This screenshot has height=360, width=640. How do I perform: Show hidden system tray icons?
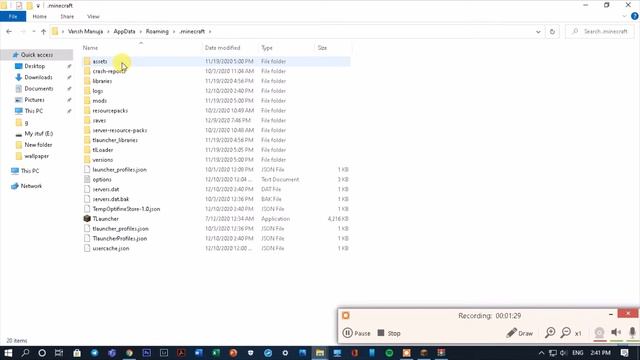pyautogui.click(x=541, y=353)
